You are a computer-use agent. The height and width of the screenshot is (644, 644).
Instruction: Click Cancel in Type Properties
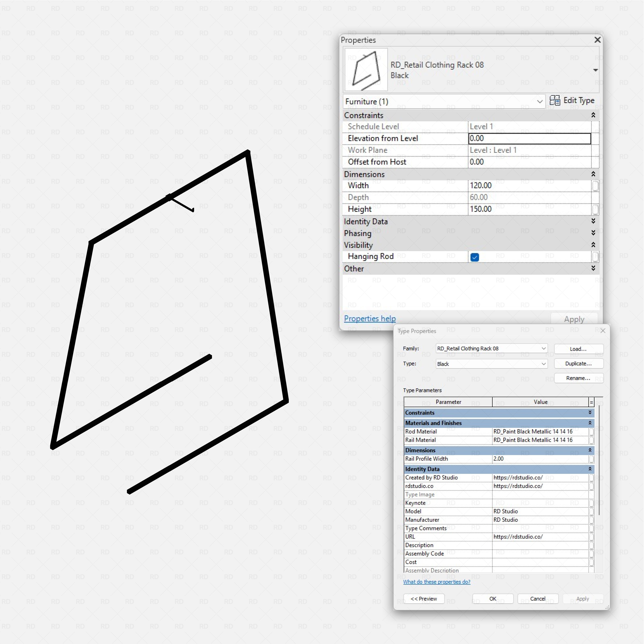pos(538,599)
